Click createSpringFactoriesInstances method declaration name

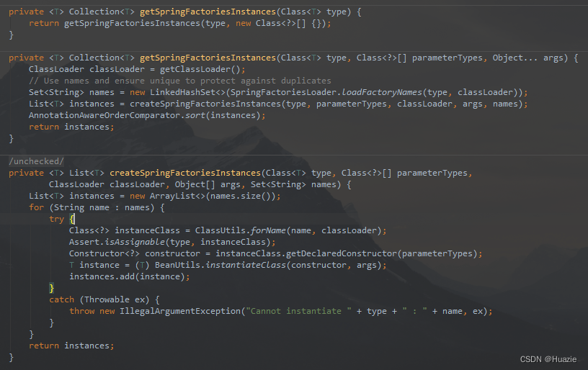(185, 173)
